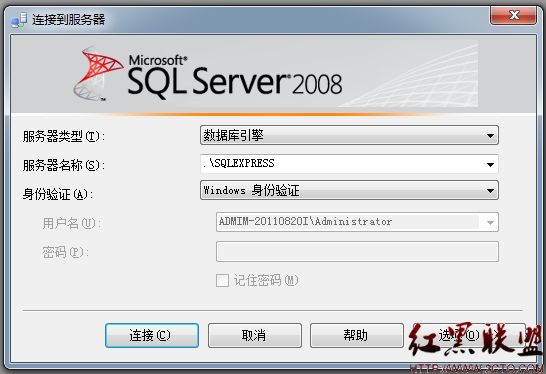
Task: Click the Connect (连接) button
Action: tap(152, 335)
